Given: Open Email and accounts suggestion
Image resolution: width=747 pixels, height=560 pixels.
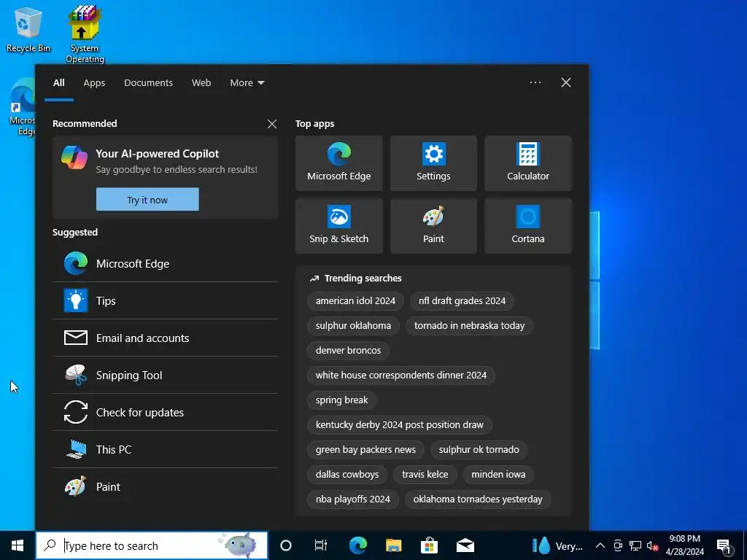Looking at the screenshot, I should tap(166, 338).
